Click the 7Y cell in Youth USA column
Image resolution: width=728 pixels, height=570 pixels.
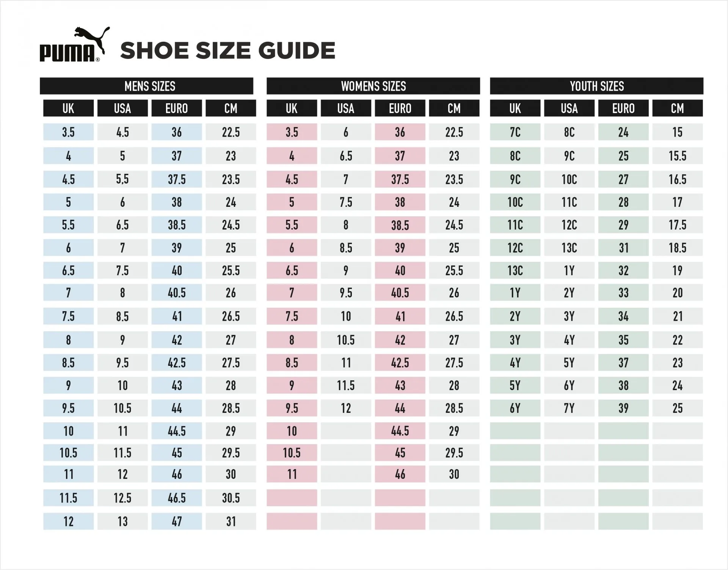pos(569,408)
